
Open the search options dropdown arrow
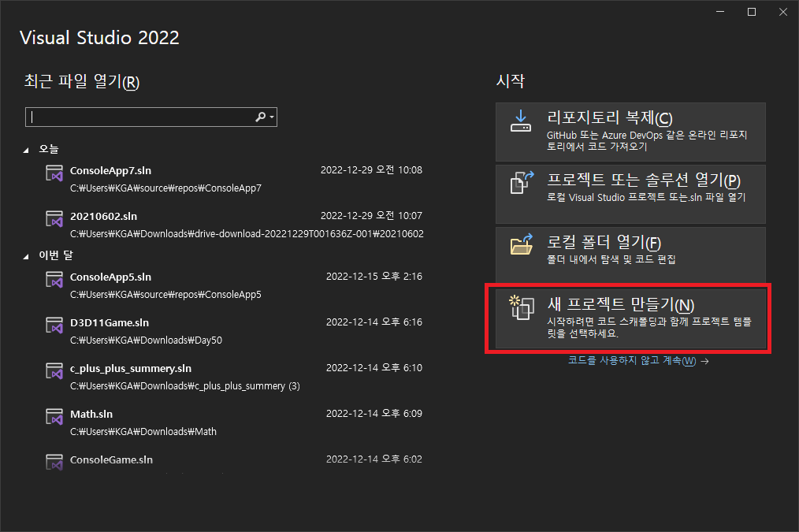pos(272,117)
